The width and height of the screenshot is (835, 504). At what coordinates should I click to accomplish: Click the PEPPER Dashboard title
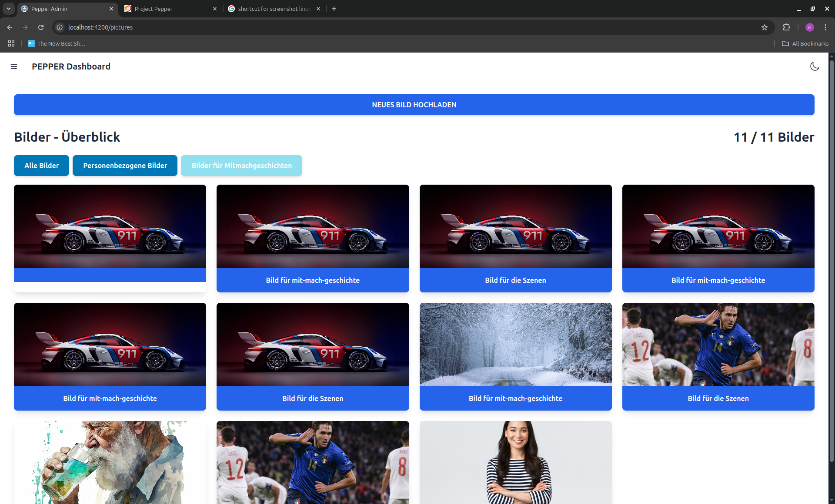(x=71, y=66)
